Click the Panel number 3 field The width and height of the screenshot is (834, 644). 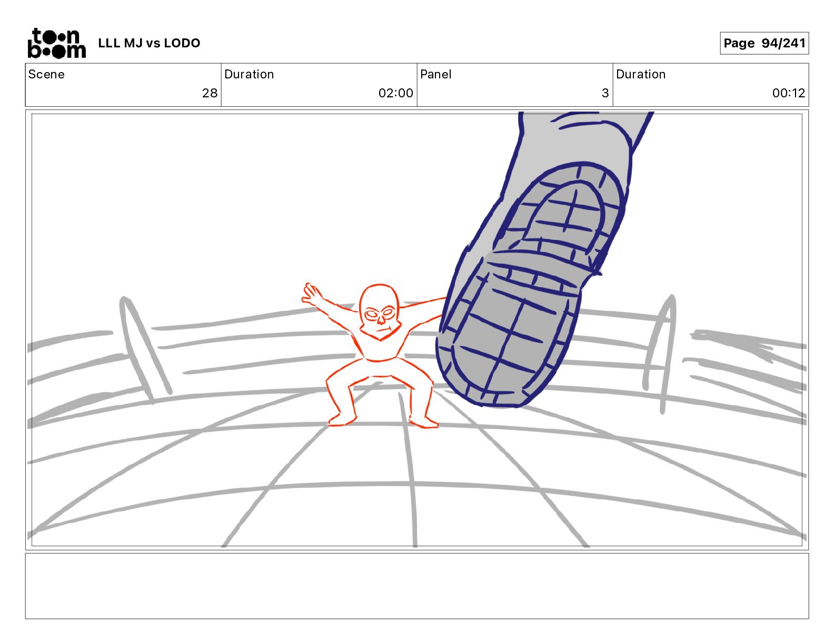click(605, 93)
